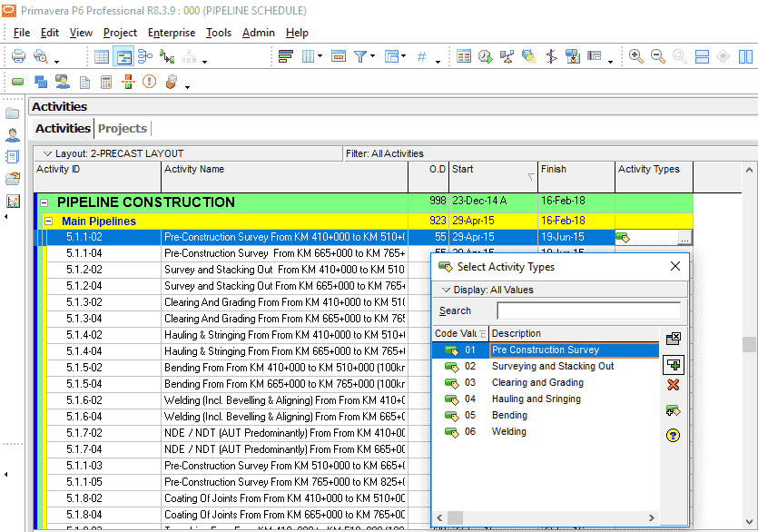758x532 pixels.
Task: Assign the selected activity type with the green plus button
Action: [x=674, y=365]
